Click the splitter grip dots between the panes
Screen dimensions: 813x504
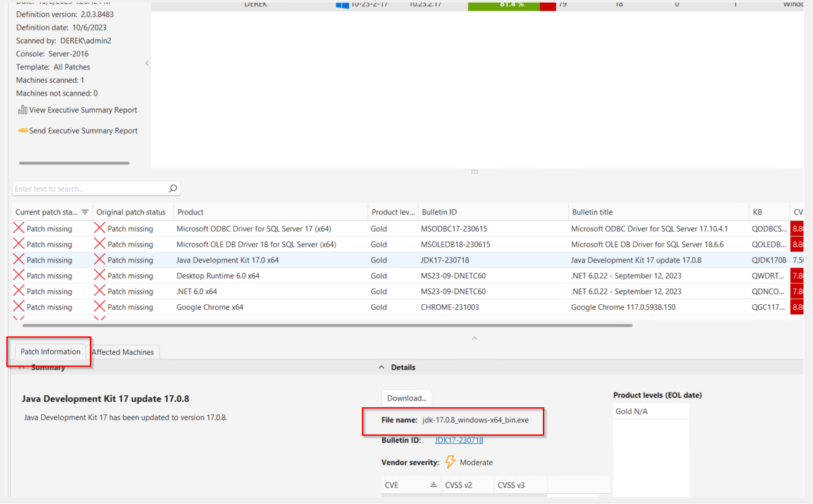[x=474, y=171]
